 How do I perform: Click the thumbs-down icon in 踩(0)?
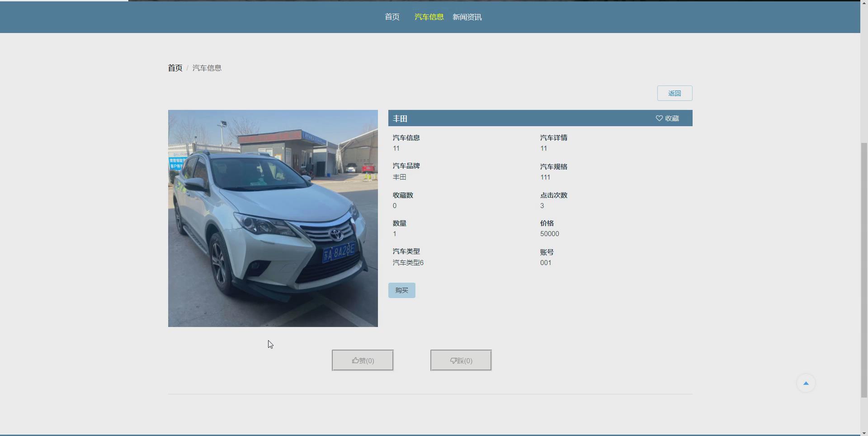(x=453, y=360)
